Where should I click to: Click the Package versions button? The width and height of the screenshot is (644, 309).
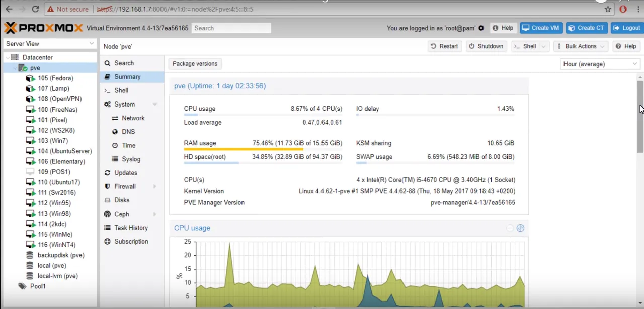pos(195,64)
